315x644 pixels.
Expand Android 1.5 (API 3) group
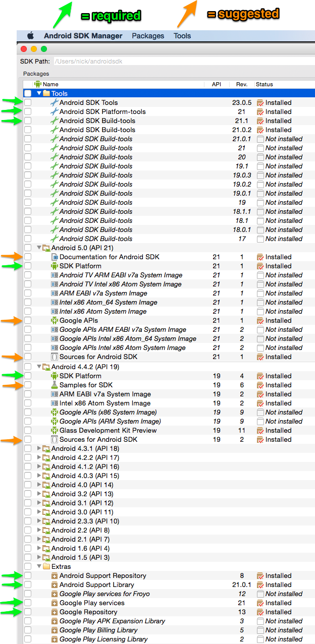pos(39,557)
